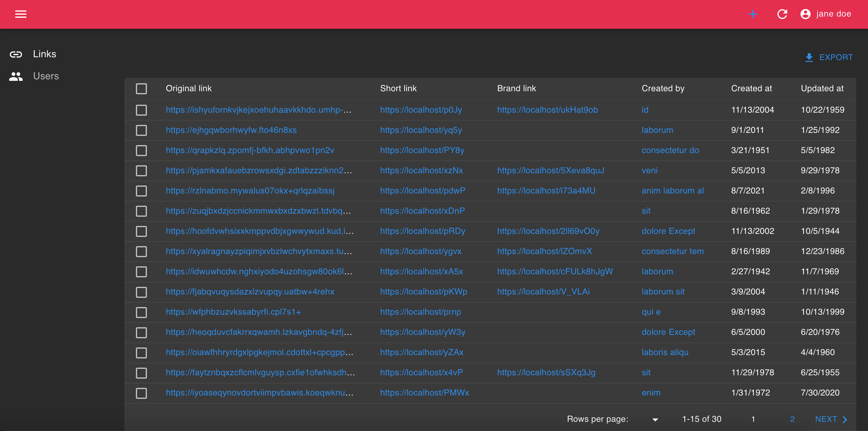Open the hamburger navigation menu
This screenshot has width=868, height=431.
[21, 14]
